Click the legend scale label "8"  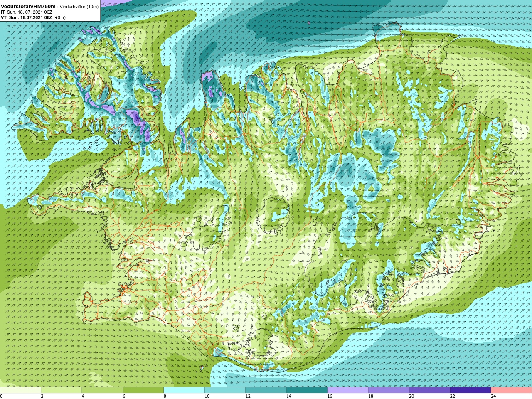[165, 396]
